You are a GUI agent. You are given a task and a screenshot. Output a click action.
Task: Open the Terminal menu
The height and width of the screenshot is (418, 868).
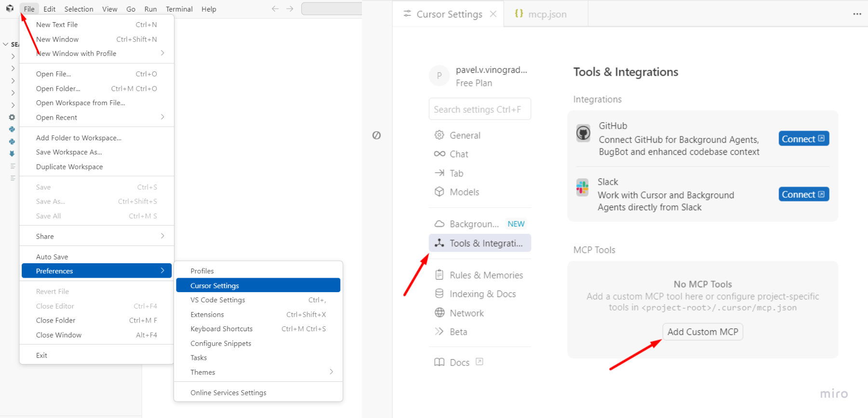click(x=179, y=9)
